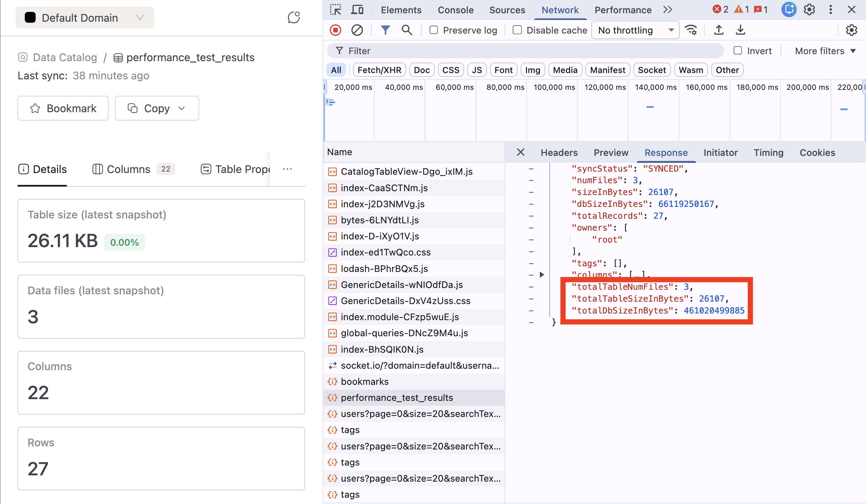Stop recording network log

335,30
